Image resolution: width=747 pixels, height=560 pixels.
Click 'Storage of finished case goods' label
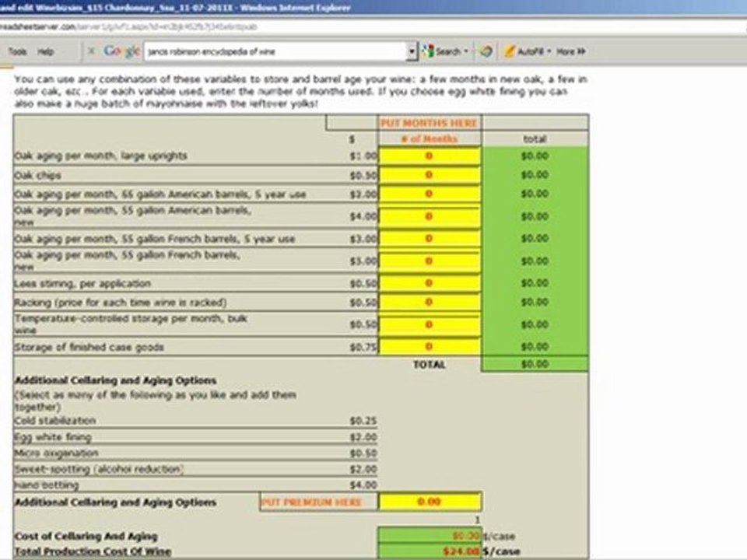[89, 347]
